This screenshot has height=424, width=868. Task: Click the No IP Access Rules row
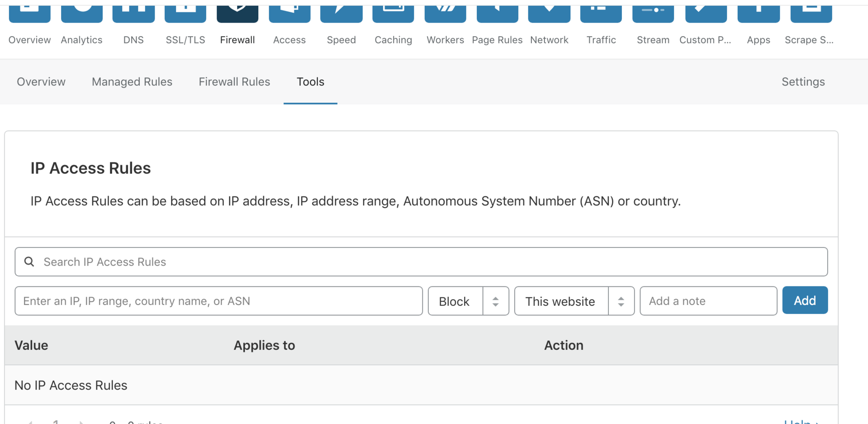click(421, 385)
